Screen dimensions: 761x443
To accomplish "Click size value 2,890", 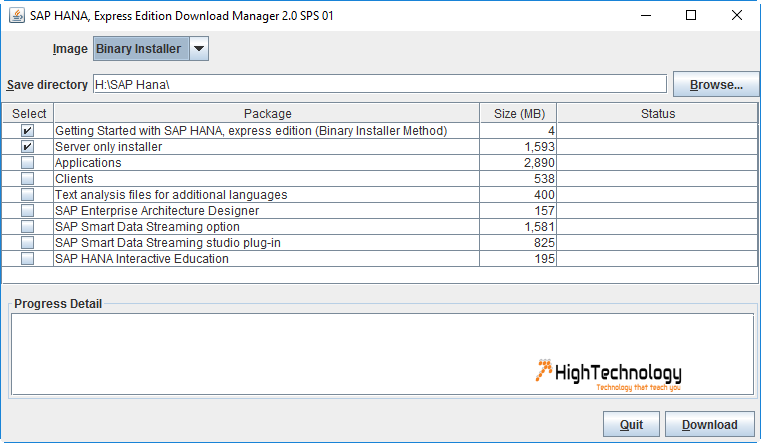I will coord(539,163).
